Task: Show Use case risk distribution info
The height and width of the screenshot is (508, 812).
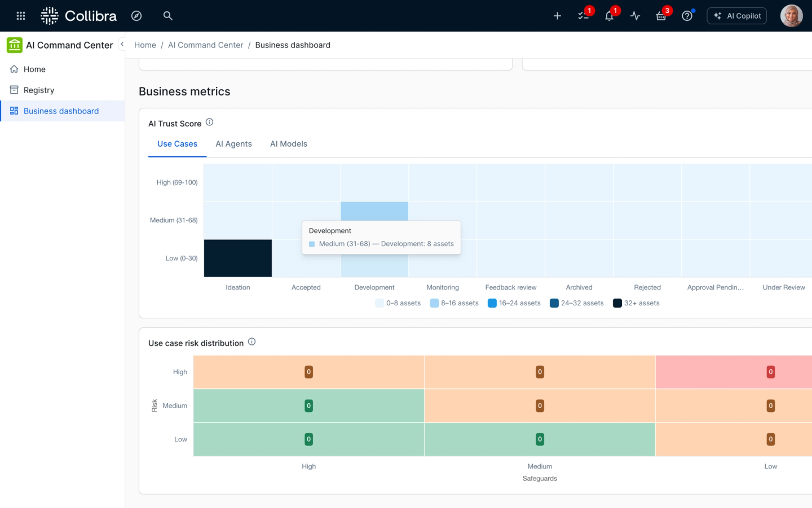Action: coord(251,341)
